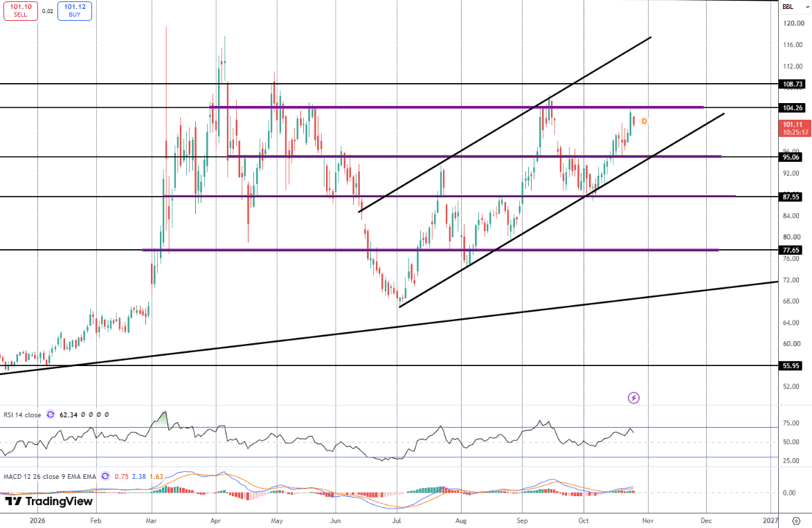The width and height of the screenshot is (812, 528).
Task: Click the RSI 25.00 scale label
Action: (x=791, y=461)
